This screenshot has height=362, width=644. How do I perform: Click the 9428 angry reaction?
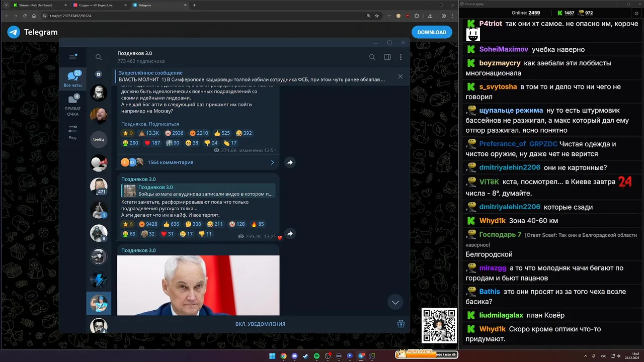[x=148, y=224]
